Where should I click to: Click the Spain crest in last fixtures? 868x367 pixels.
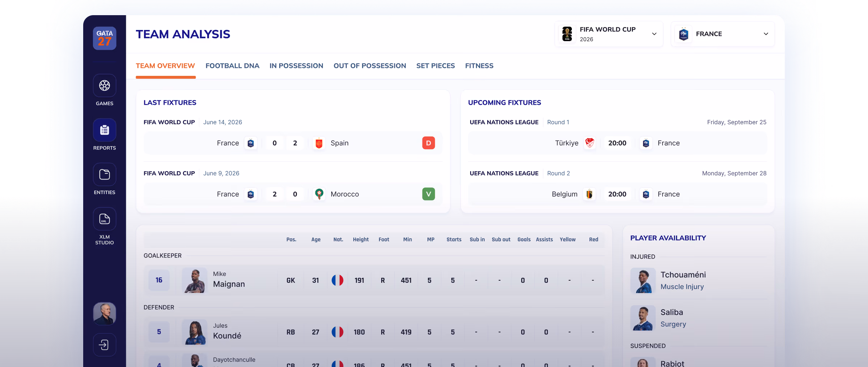[x=319, y=143]
